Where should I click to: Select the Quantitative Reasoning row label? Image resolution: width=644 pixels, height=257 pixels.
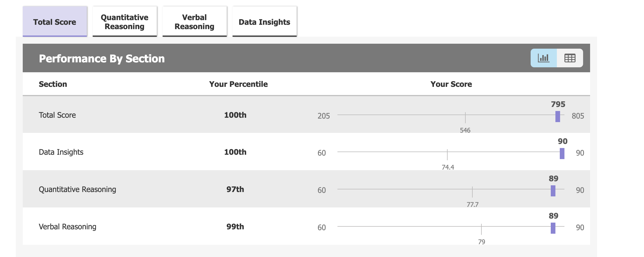(x=78, y=189)
